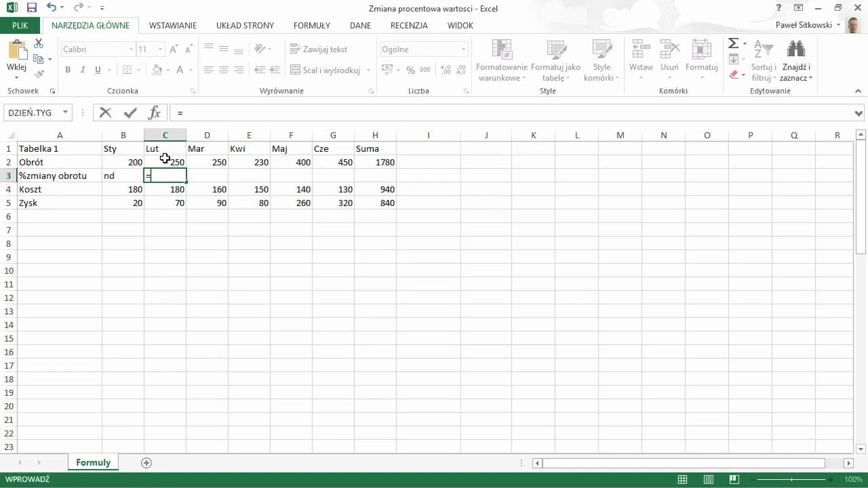Add a new sheet with the plus icon

[146, 463]
